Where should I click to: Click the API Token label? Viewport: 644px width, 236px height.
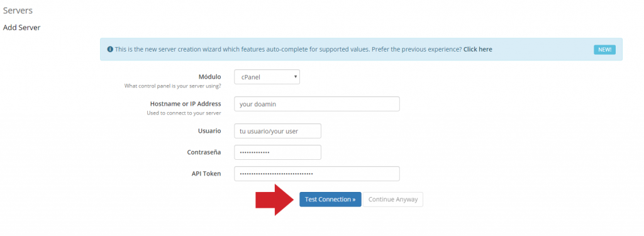(x=206, y=174)
